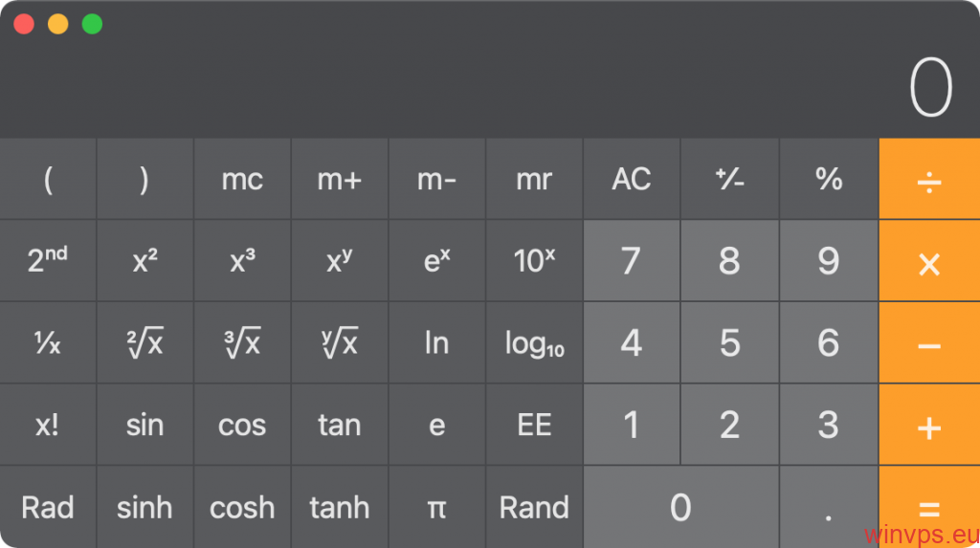Click the x factorial key

tap(48, 425)
